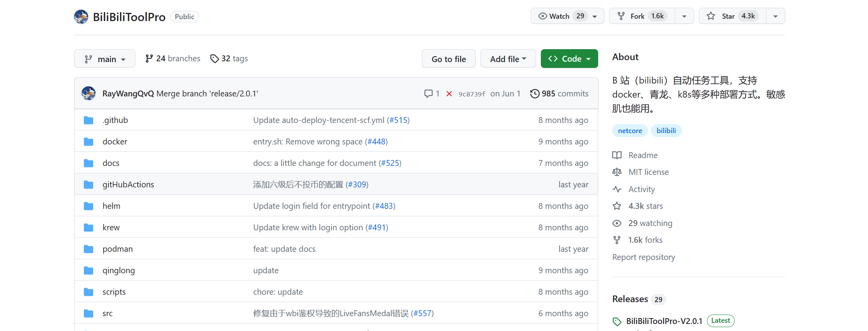
Task: Click the Go to file button
Action: (448, 59)
